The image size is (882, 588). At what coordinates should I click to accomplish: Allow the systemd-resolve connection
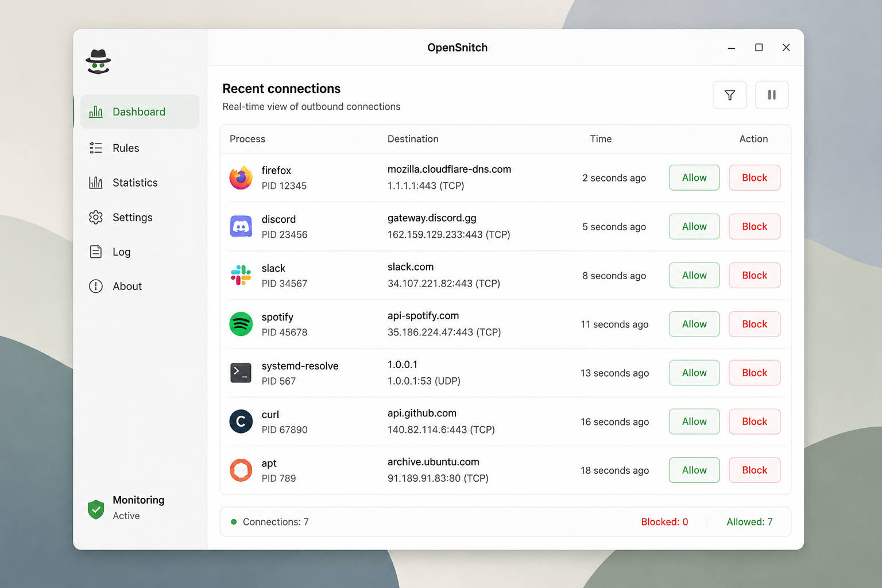pos(694,373)
